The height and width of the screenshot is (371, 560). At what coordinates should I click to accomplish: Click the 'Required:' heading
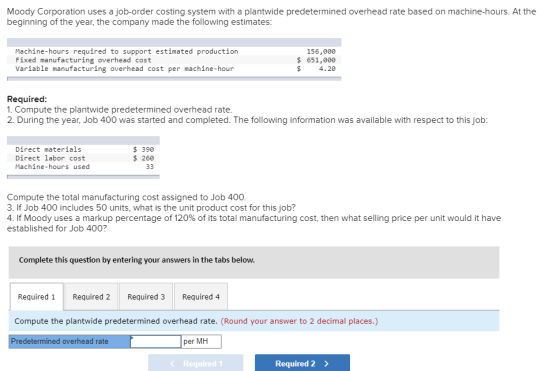click(x=27, y=99)
